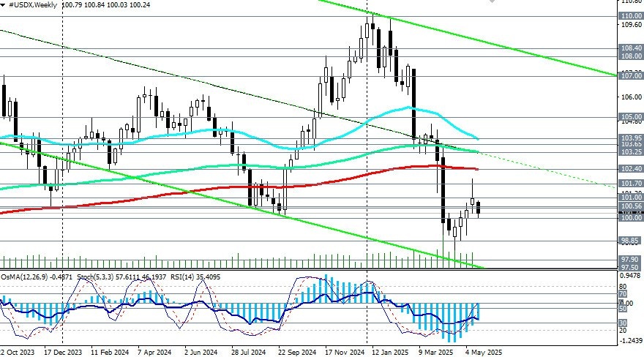Select the 110.00 price level label
The width and height of the screenshot is (644, 357).
(x=630, y=15)
